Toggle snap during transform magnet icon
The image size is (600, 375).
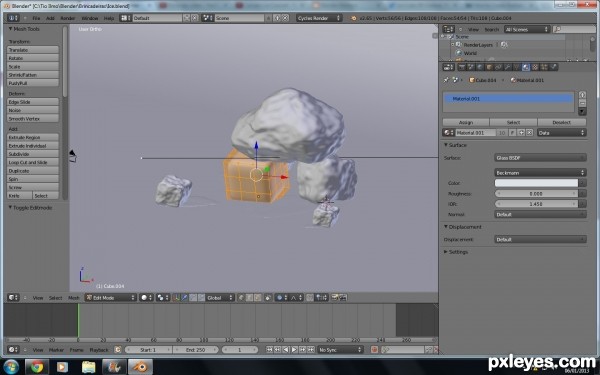coord(310,298)
